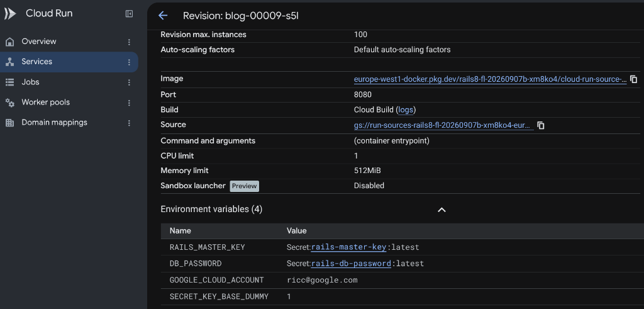
Task: Open Cloud Build logs link
Action: click(406, 110)
